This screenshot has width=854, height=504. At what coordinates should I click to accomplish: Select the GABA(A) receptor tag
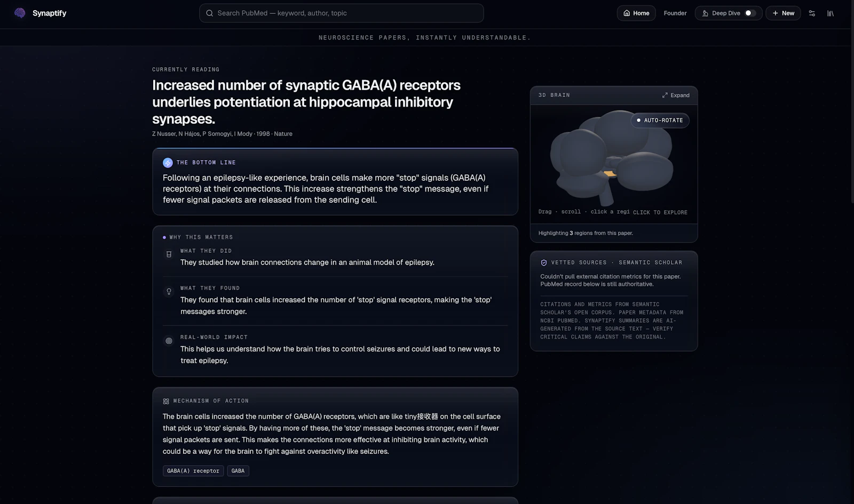193,470
